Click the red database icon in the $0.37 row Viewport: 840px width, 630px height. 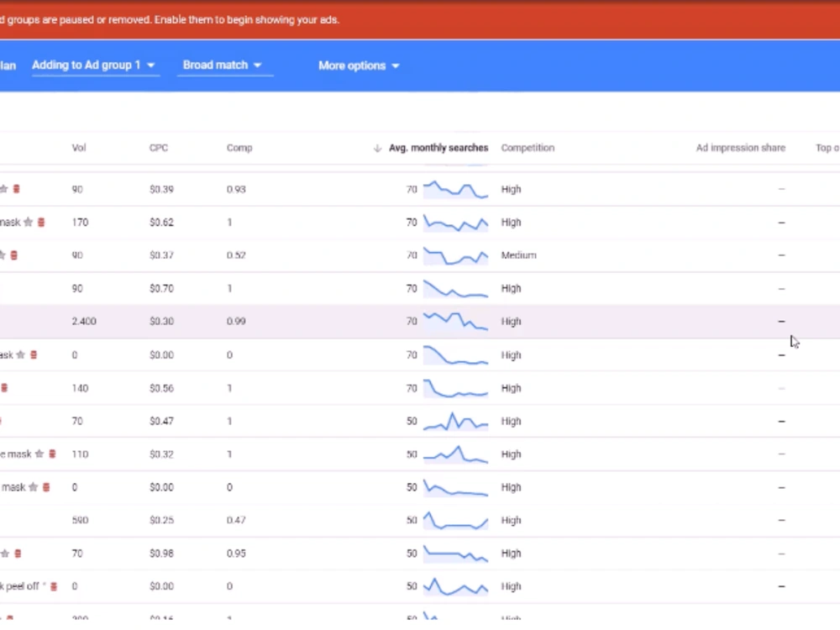[x=14, y=255]
